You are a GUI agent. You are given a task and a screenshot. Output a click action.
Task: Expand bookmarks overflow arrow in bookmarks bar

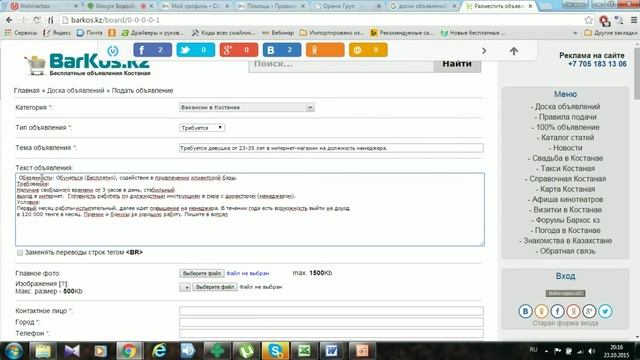point(575,33)
